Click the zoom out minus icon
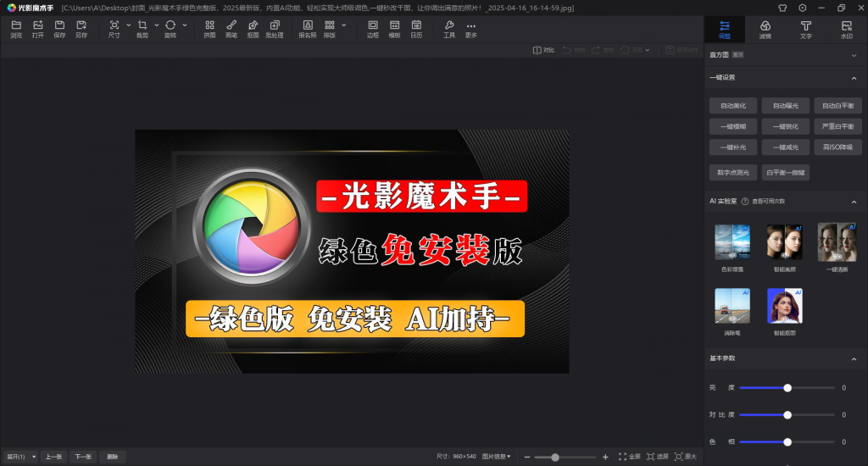The height and width of the screenshot is (466, 868). tap(527, 458)
